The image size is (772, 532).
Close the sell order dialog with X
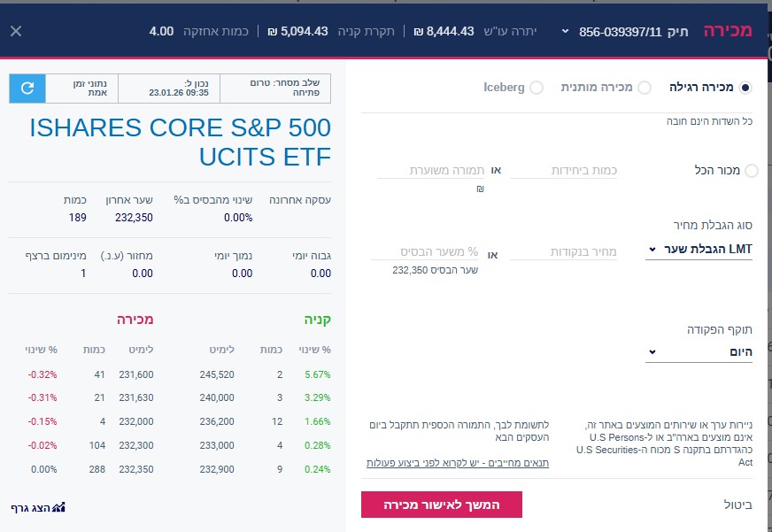pos(16,31)
